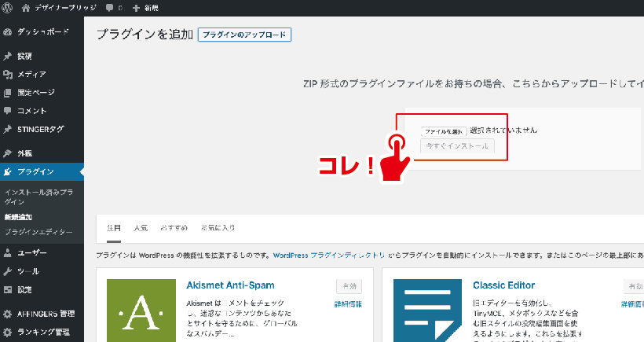
Task: Open メディア via its media icon
Action: coord(8,75)
